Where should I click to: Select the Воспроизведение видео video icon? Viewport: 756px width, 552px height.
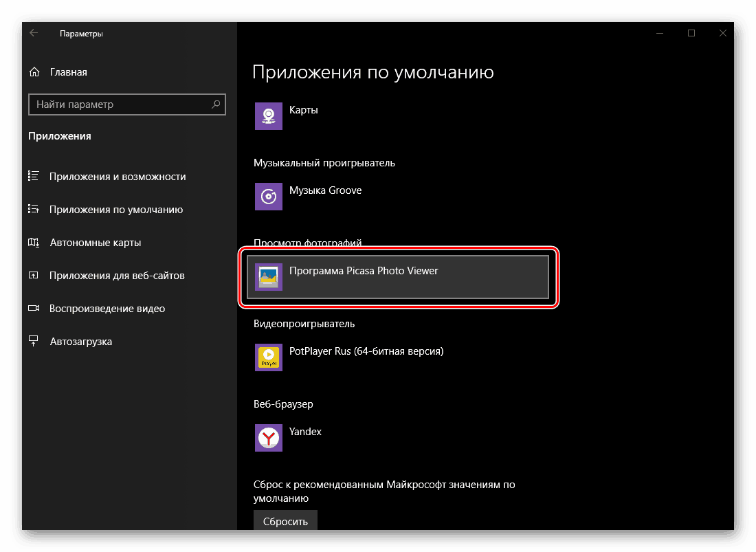tap(34, 308)
